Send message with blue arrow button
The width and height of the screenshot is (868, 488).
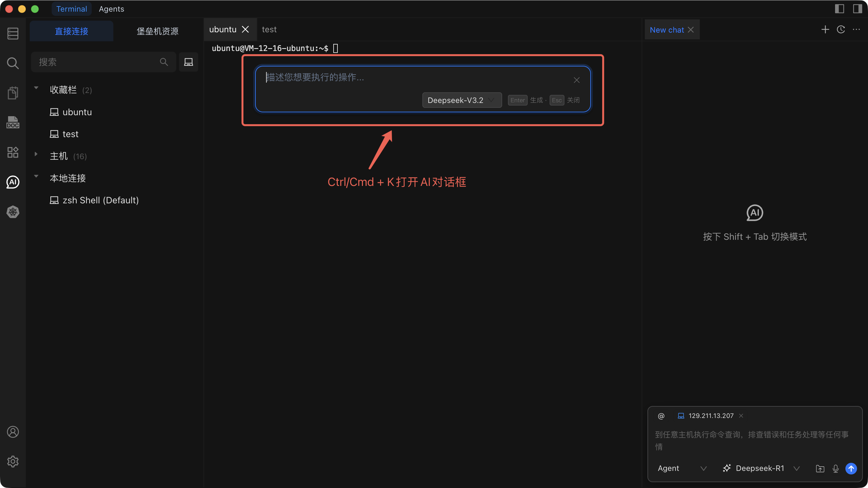(851, 468)
